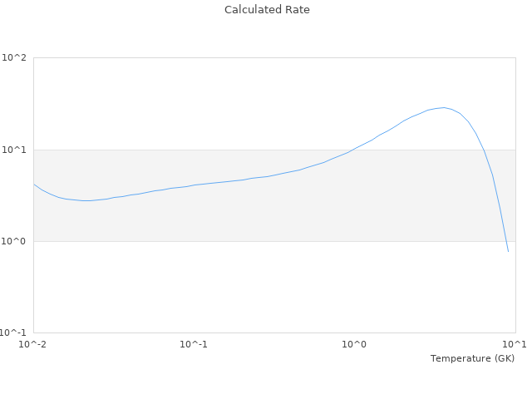This screenshot has width=532, height=399.
Task: Click the 10^-1 y-axis tick label
Action: [x=15, y=332]
